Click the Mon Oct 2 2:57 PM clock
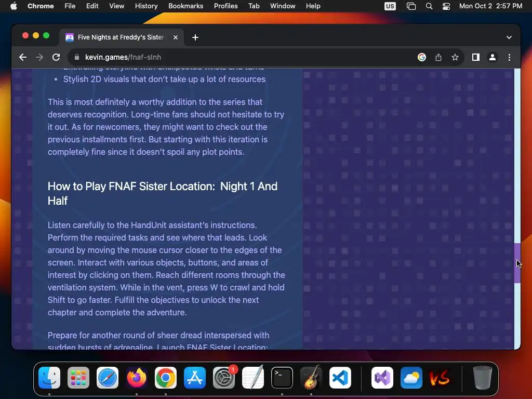This screenshot has height=399, width=532. click(x=490, y=6)
